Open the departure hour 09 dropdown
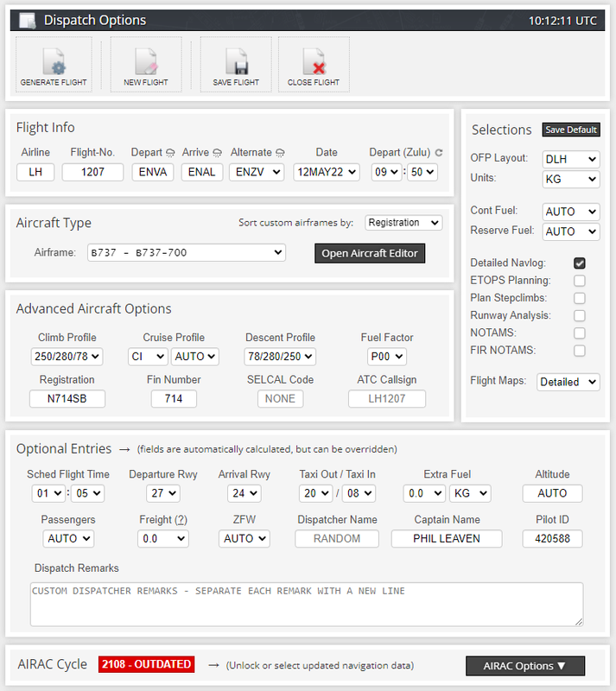This screenshot has width=616, height=691. tap(387, 172)
